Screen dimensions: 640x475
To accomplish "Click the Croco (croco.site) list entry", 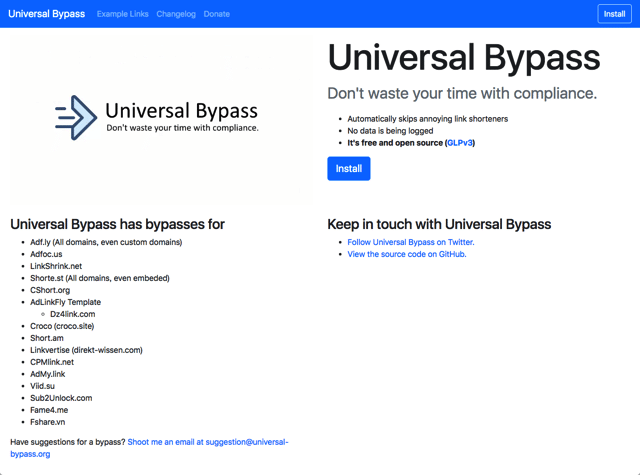I will (x=62, y=326).
